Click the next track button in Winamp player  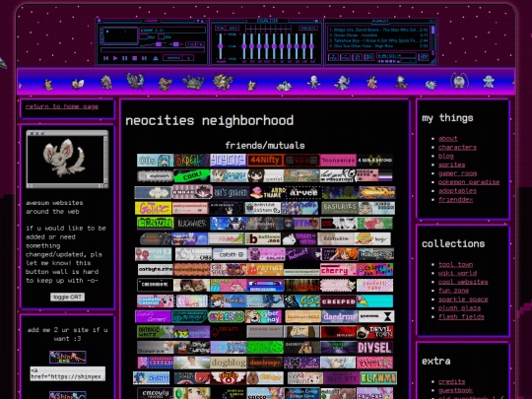coord(144,58)
